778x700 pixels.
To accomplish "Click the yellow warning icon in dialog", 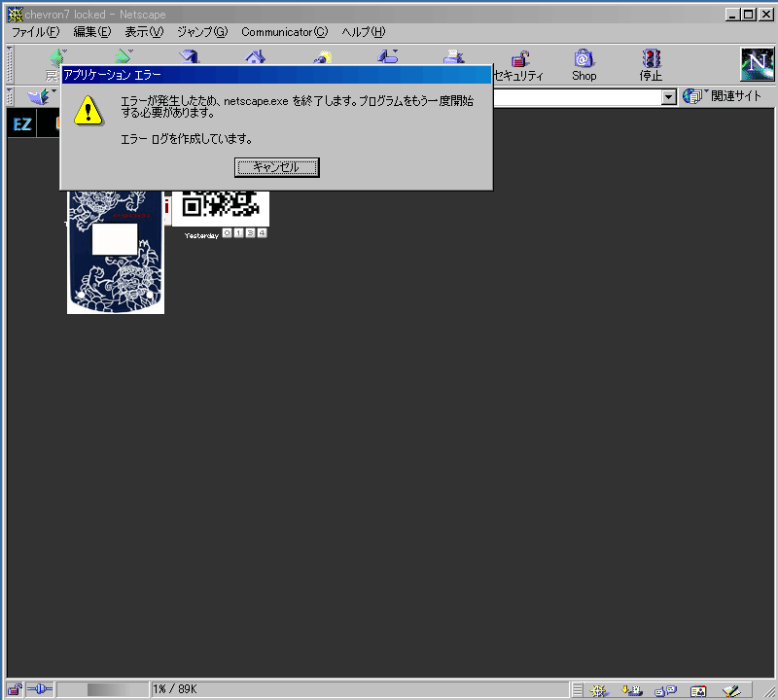I will pos(88,110).
